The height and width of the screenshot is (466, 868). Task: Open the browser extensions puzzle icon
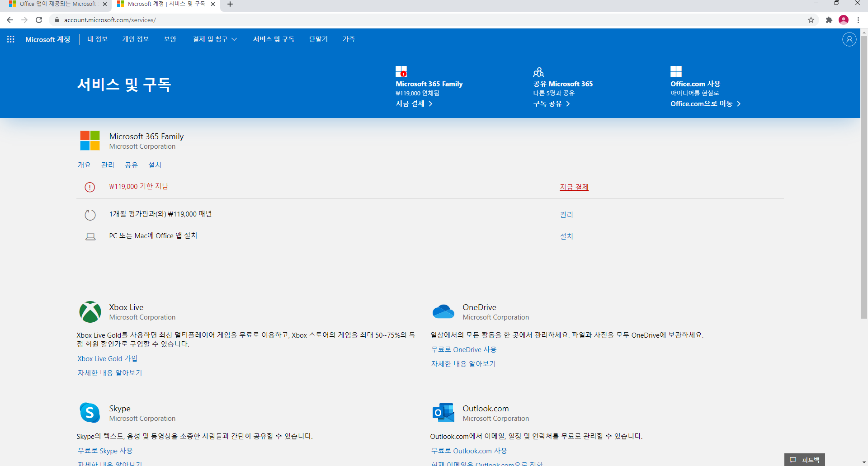pyautogui.click(x=829, y=20)
